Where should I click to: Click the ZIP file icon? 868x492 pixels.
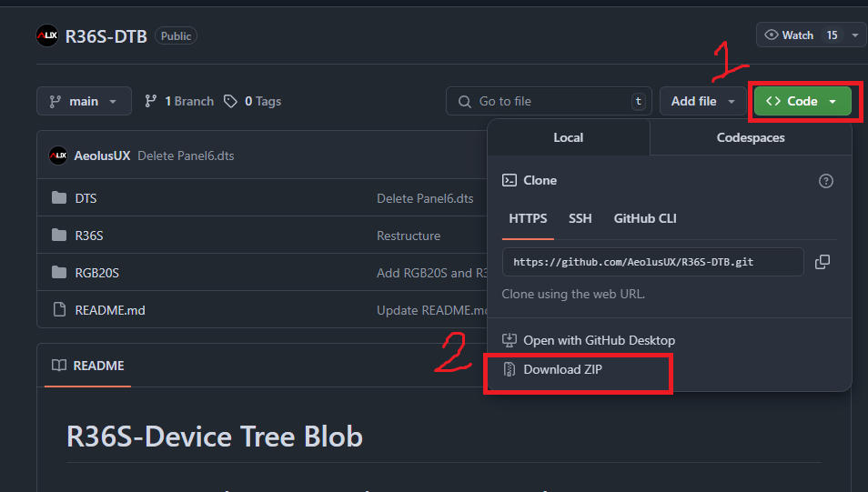coord(510,369)
